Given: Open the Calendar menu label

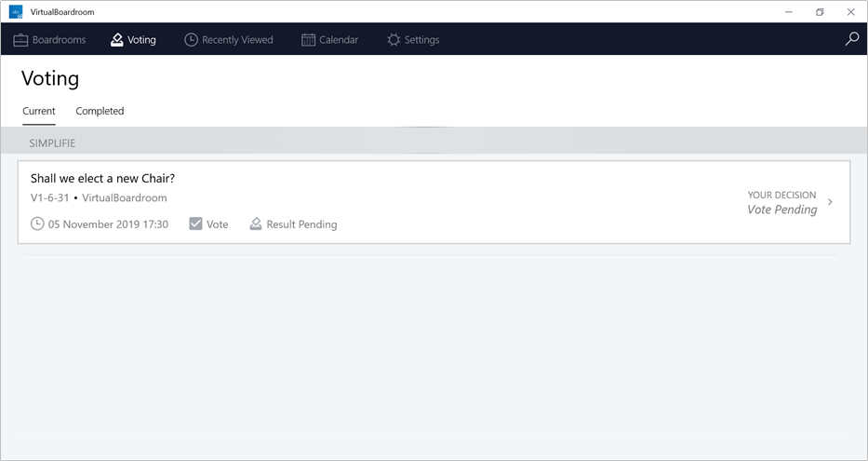Looking at the screenshot, I should pos(339,40).
